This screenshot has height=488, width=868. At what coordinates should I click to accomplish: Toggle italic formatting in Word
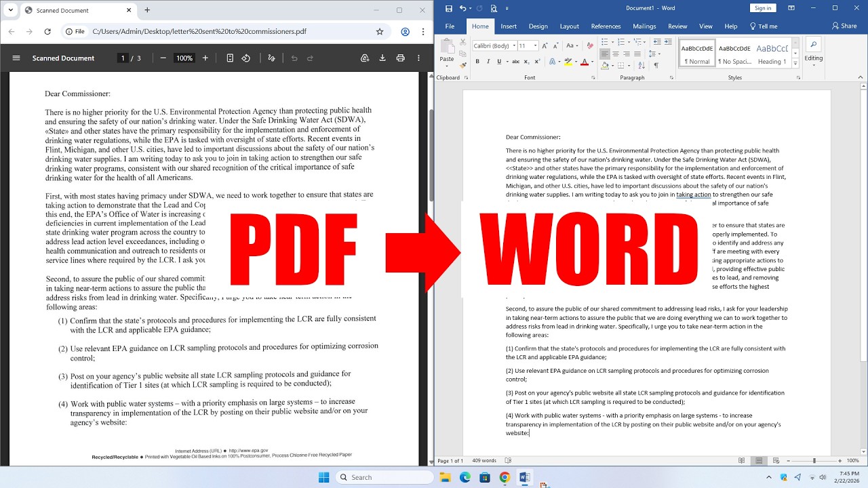pos(488,62)
